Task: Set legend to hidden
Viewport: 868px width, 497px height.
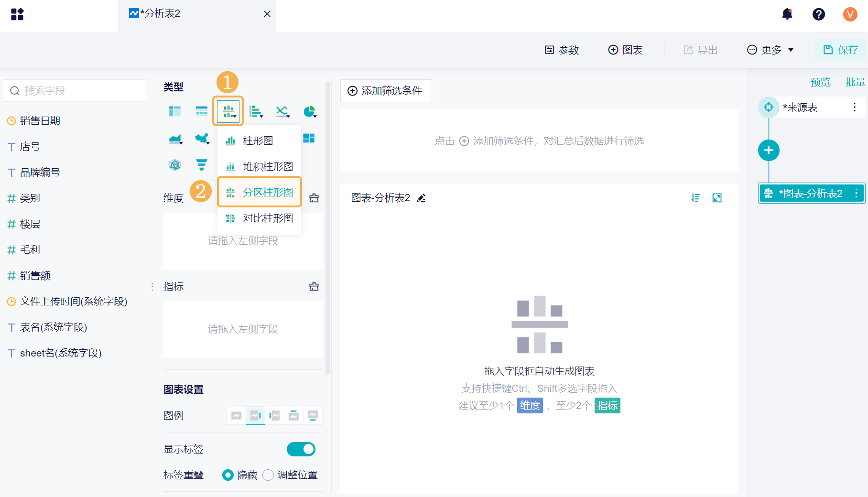Action: click(x=236, y=416)
